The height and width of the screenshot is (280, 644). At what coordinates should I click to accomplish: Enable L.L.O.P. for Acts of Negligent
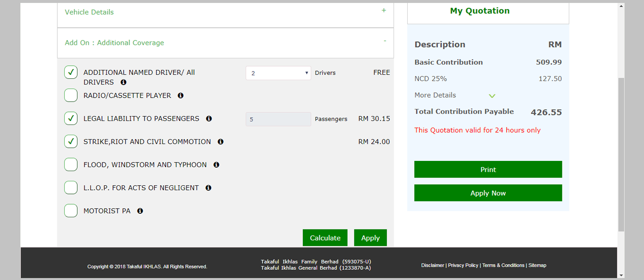coord(71,188)
